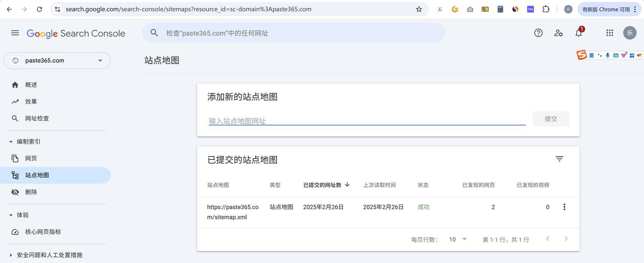The image size is (644, 263).
Task: Open the purple TDK extension
Action: tap(530, 9)
